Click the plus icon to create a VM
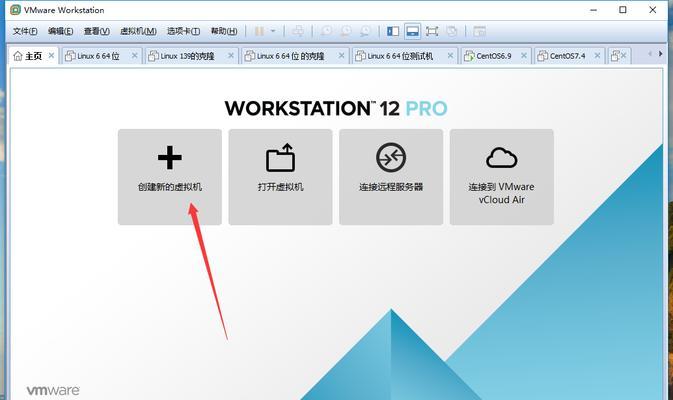The width and height of the screenshot is (673, 400). 170,158
